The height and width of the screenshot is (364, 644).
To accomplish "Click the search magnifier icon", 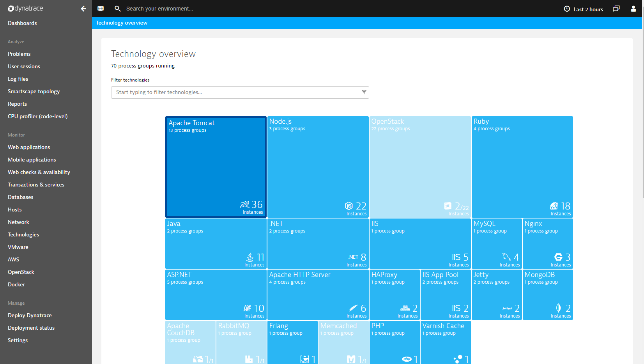I will click(117, 9).
